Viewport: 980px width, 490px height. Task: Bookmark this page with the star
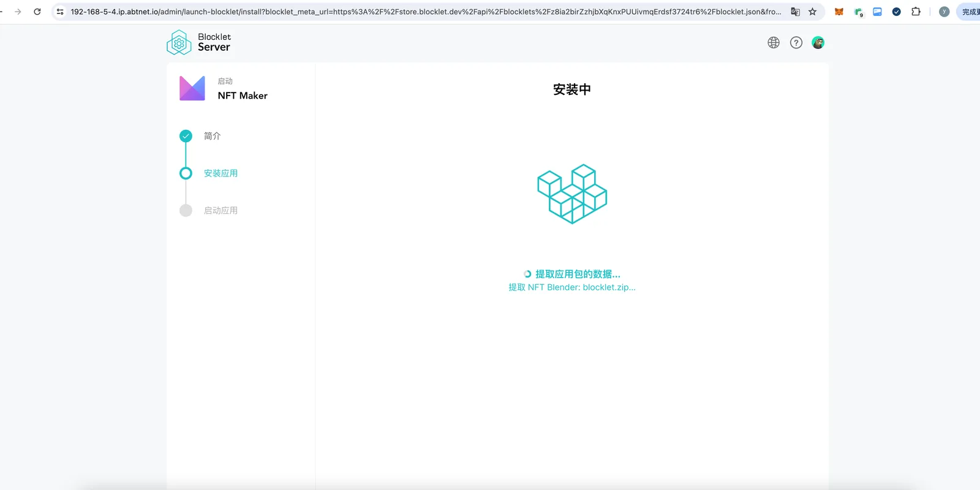click(x=813, y=12)
